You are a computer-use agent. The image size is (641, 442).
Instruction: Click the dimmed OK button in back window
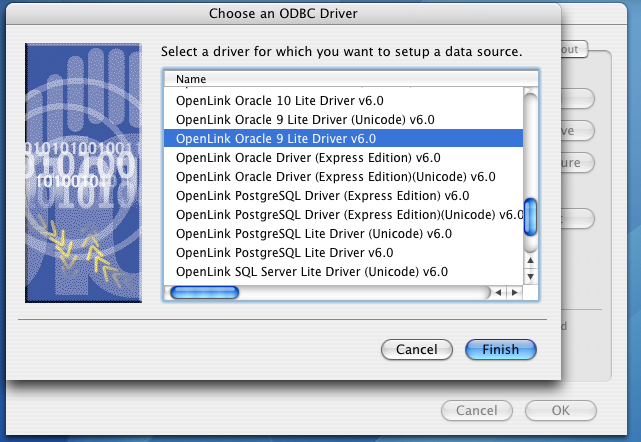[560, 410]
